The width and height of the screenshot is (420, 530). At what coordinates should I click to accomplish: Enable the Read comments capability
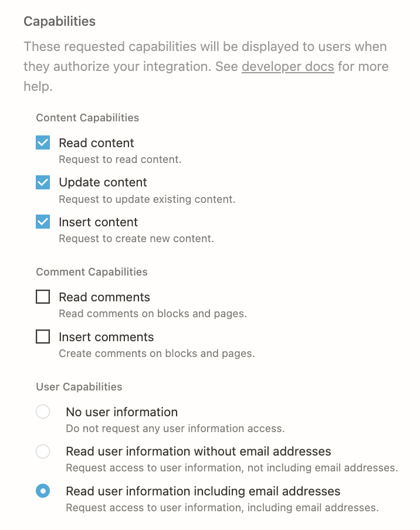tap(42, 297)
